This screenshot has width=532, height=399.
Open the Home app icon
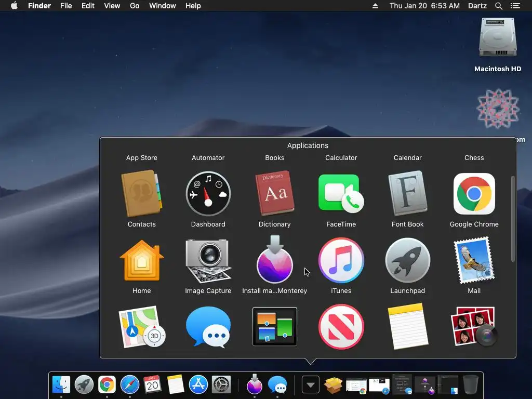141,260
